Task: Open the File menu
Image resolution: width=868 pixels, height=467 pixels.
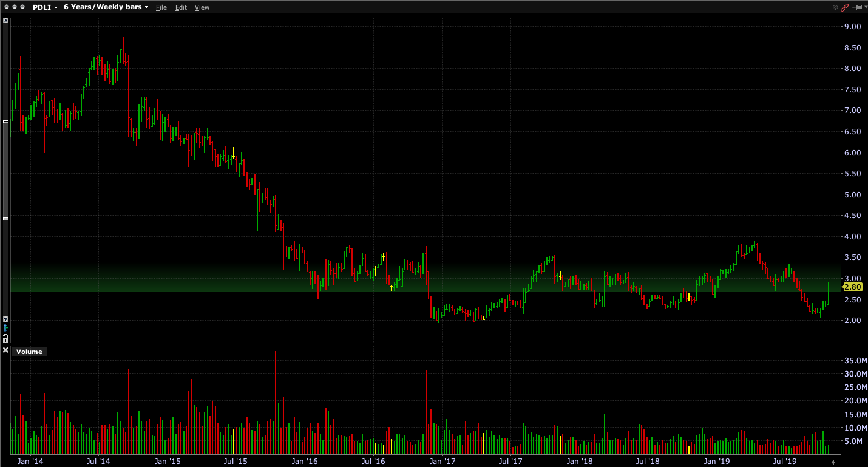Action: click(161, 7)
